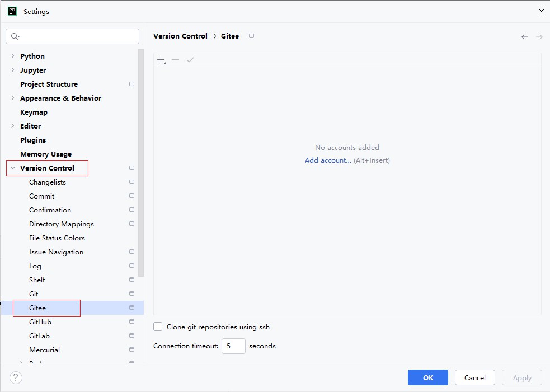Expand Appearance & Behavior section
The image size is (550, 392).
point(13,98)
